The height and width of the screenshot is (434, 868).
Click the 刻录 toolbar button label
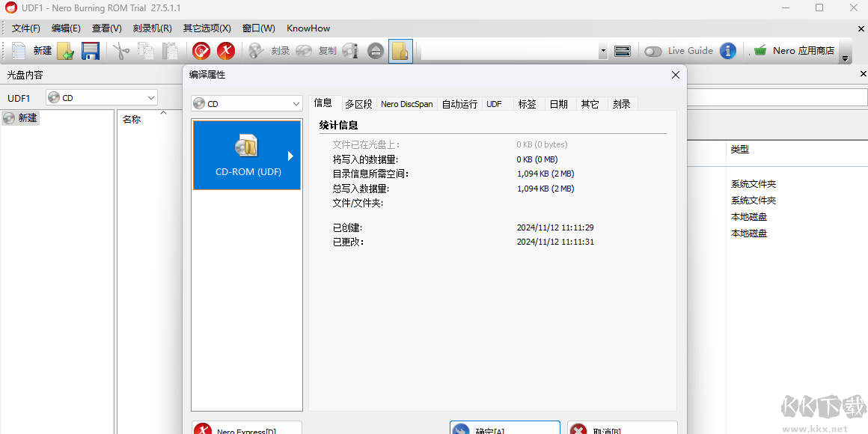(x=281, y=51)
